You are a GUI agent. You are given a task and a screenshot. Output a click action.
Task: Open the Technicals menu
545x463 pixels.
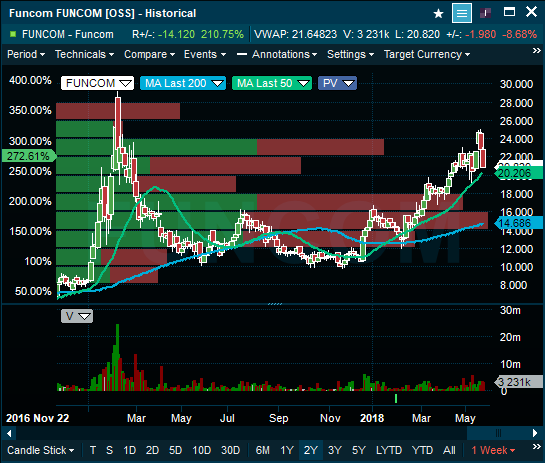pyautogui.click(x=84, y=54)
